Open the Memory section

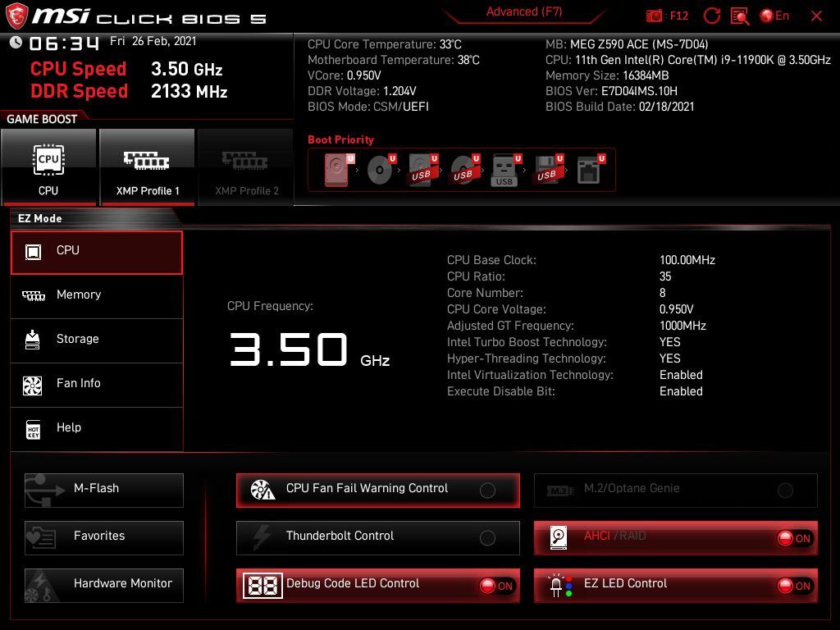97,296
